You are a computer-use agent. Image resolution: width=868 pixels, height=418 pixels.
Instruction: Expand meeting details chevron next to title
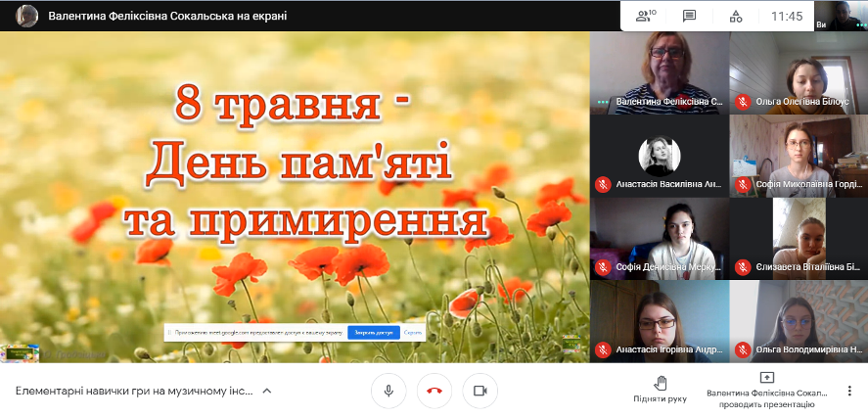click(266, 391)
